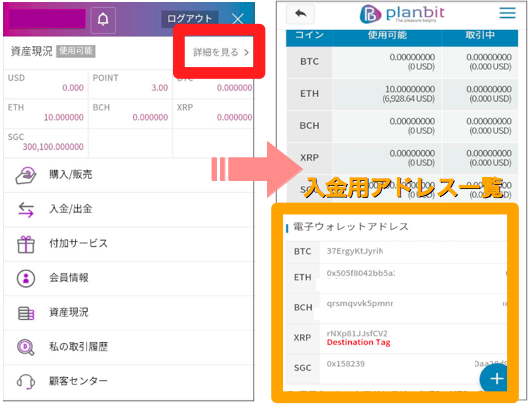Select the XRP row in coin table
The image size is (530, 409).
pyautogui.click(x=402, y=158)
